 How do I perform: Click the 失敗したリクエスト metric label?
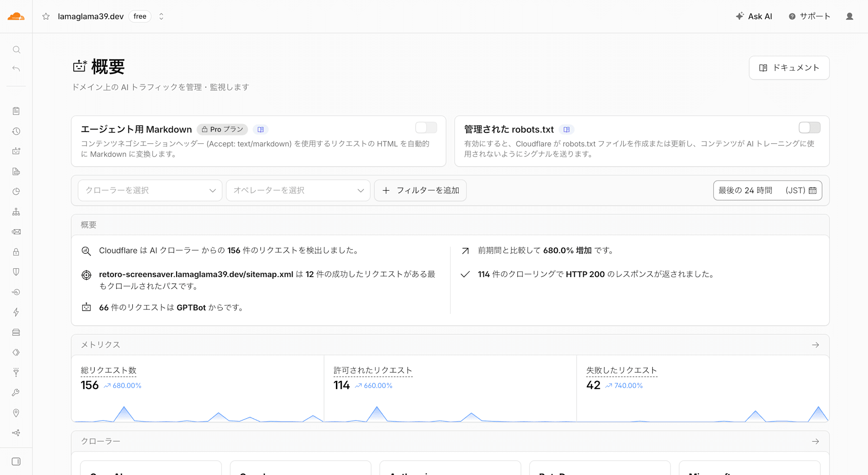(x=621, y=370)
